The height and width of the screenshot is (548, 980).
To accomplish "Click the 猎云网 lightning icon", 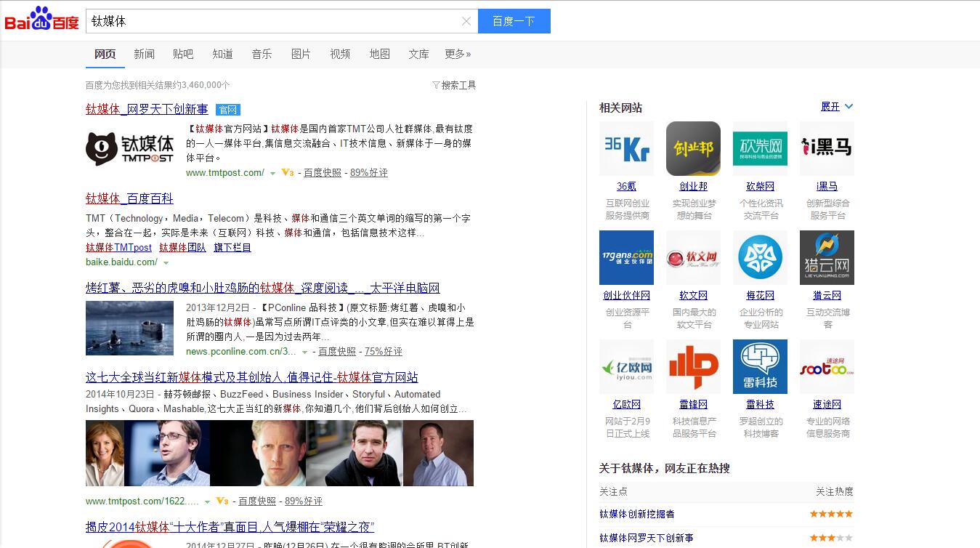I will click(x=827, y=257).
